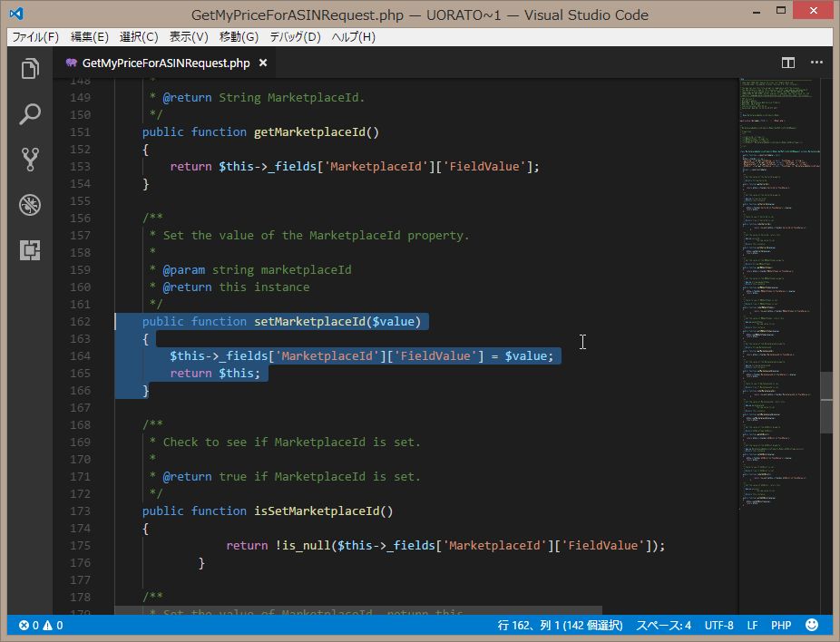
Task: Click the horizontal scrollbar at editor bottom
Action: point(357,610)
